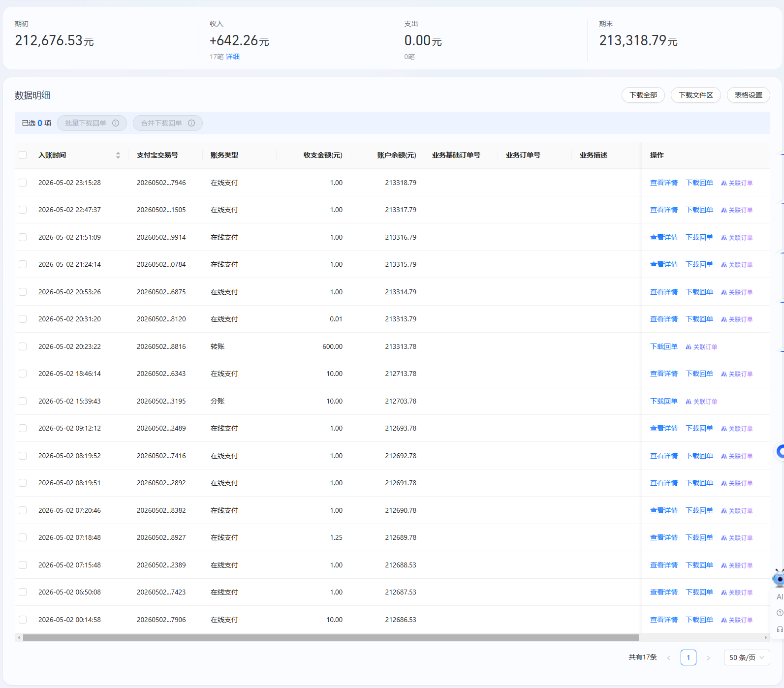
Task: View 查看详情 for 20260502...8927
Action: coord(664,537)
